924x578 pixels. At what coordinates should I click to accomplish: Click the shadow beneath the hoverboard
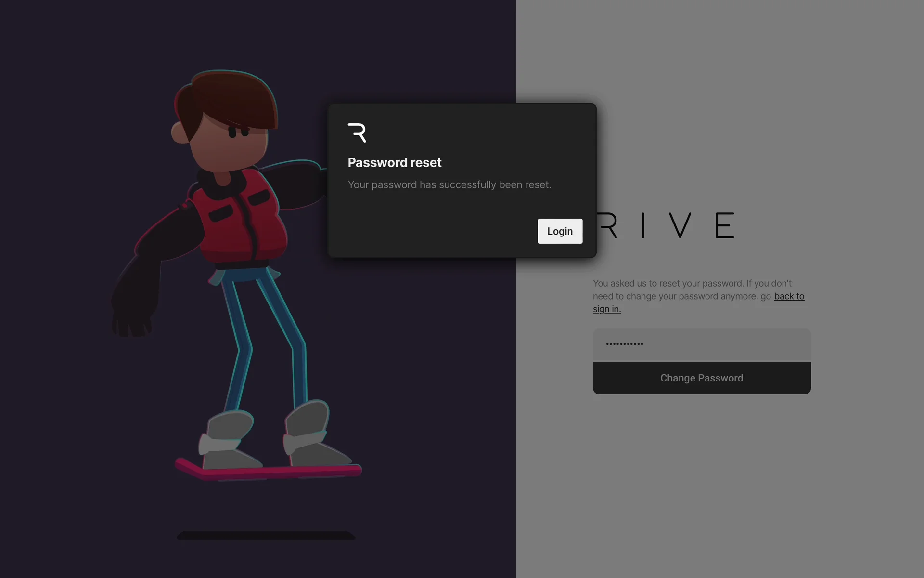click(x=266, y=535)
